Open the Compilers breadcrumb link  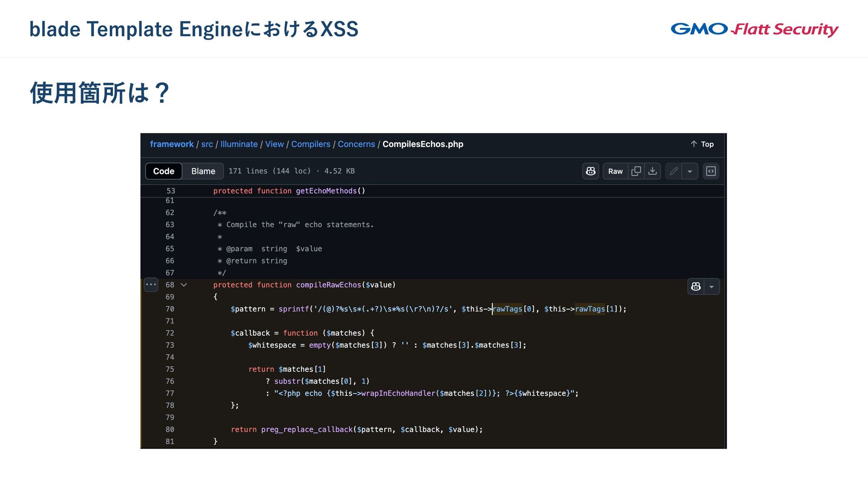click(x=311, y=144)
